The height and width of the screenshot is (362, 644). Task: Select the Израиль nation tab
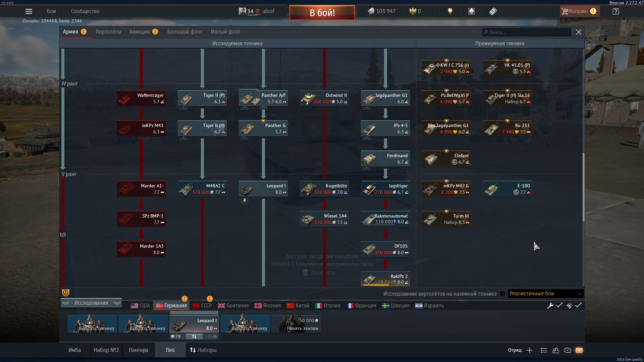point(430,306)
